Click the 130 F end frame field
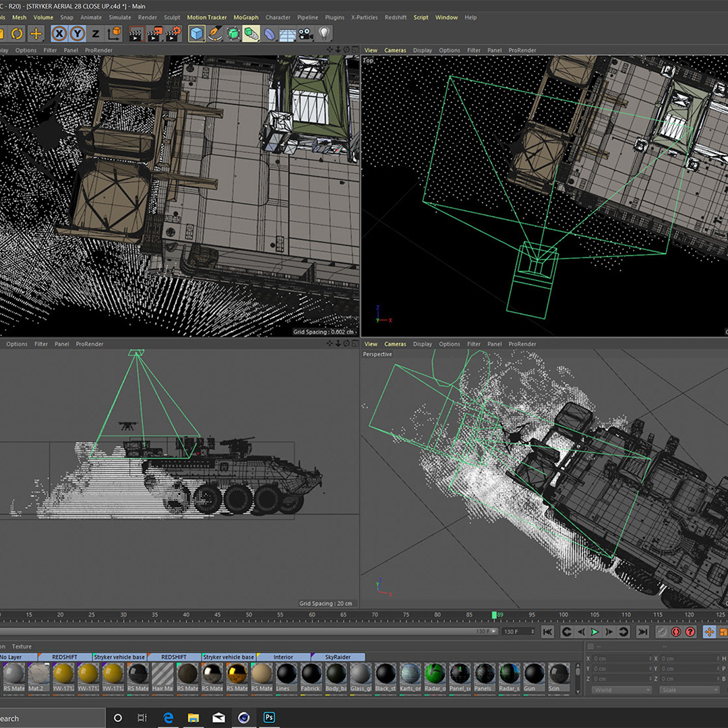728x728 pixels. click(x=518, y=632)
